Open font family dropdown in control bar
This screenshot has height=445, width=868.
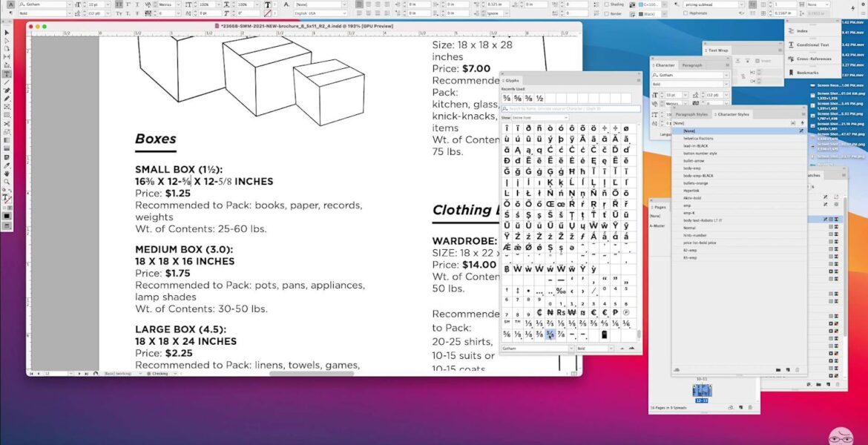(69, 4)
